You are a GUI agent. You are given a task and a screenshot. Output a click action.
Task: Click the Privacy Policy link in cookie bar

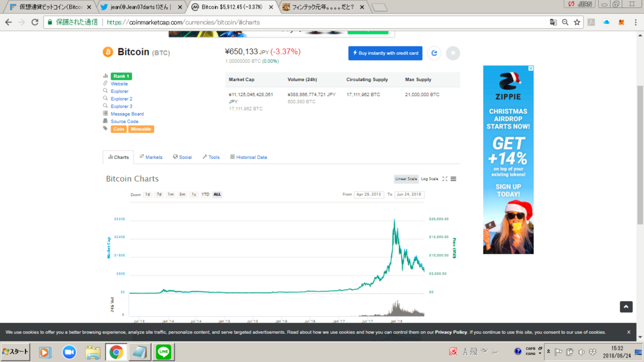451,332
